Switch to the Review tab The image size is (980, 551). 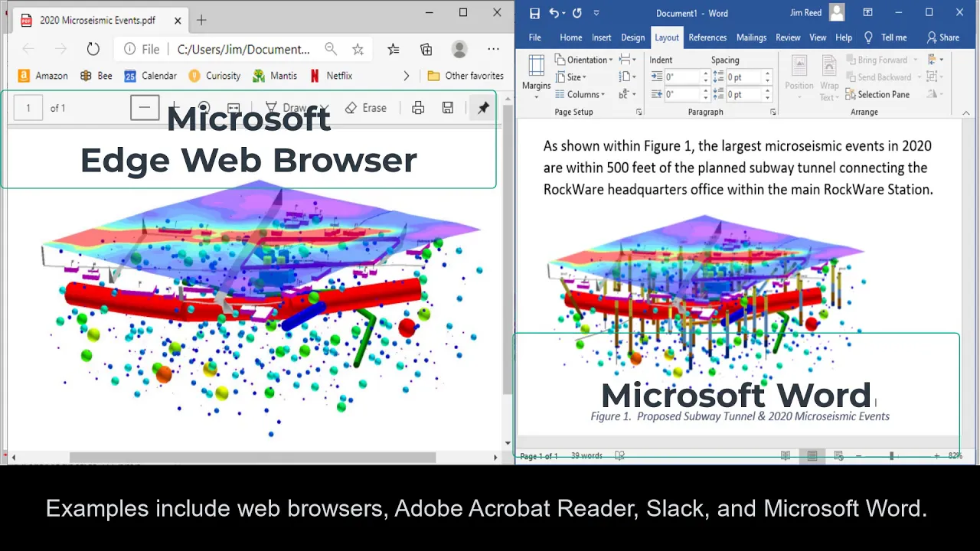pyautogui.click(x=788, y=37)
